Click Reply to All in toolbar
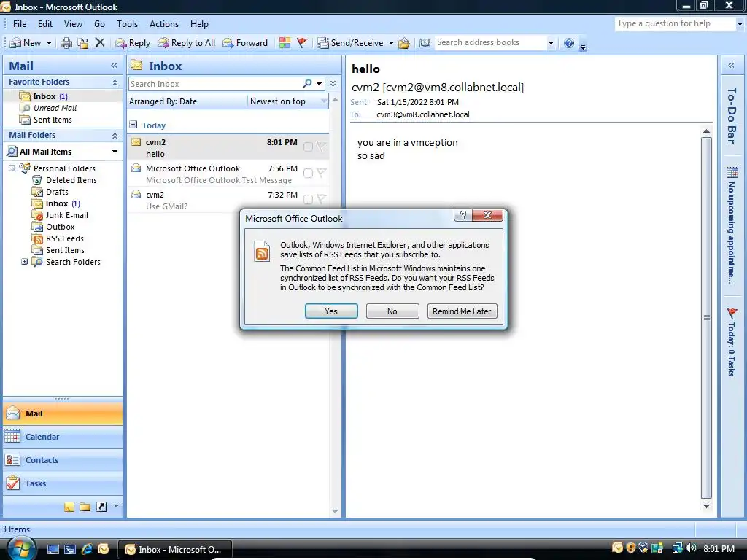This screenshot has width=747, height=560. pos(187,43)
